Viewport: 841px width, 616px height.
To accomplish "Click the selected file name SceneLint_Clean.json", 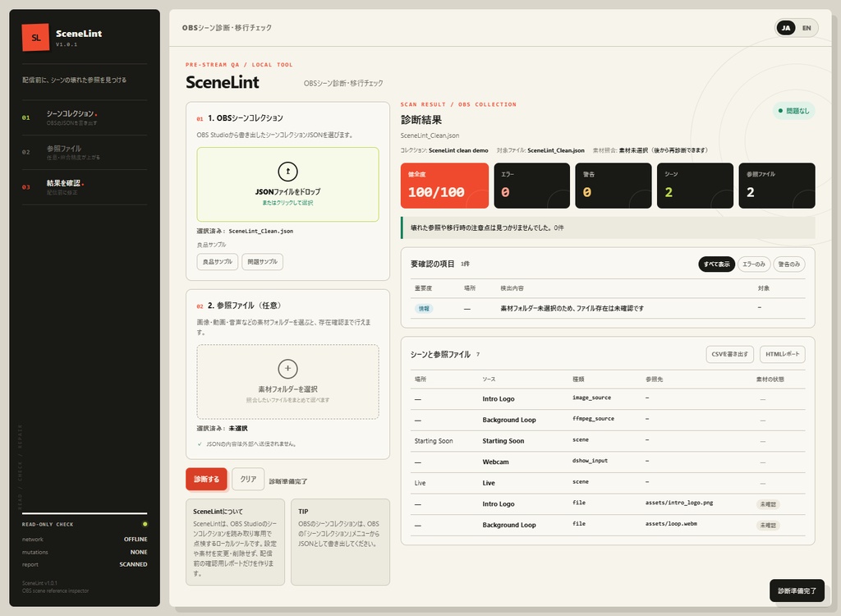I will [x=260, y=232].
